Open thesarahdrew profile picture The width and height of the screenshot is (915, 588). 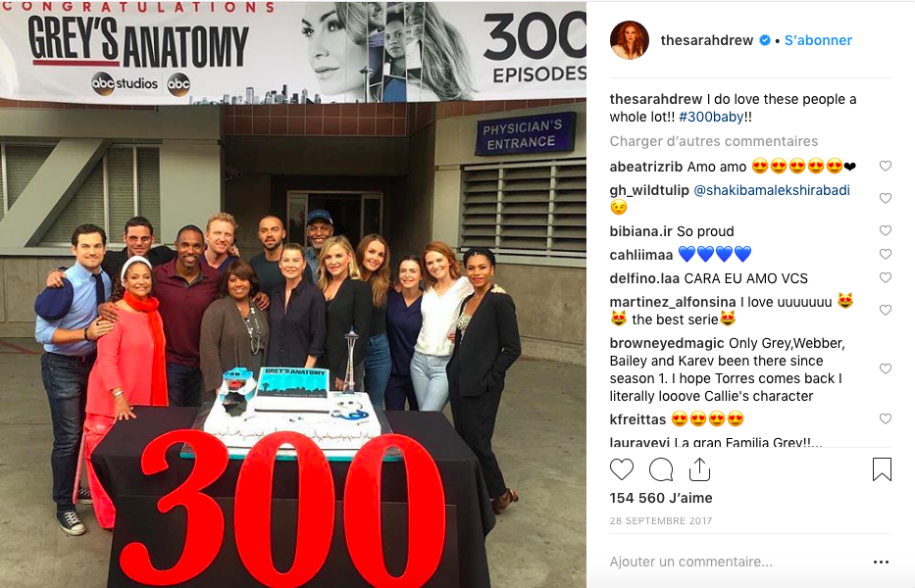[629, 40]
